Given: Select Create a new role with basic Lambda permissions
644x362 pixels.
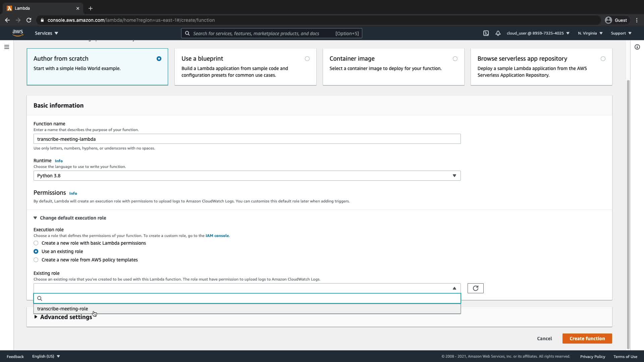Looking at the screenshot, I should tap(36, 243).
